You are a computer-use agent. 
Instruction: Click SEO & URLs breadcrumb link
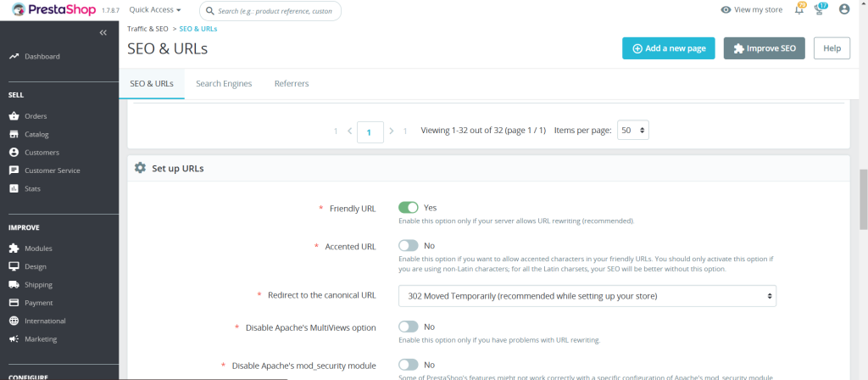click(198, 29)
